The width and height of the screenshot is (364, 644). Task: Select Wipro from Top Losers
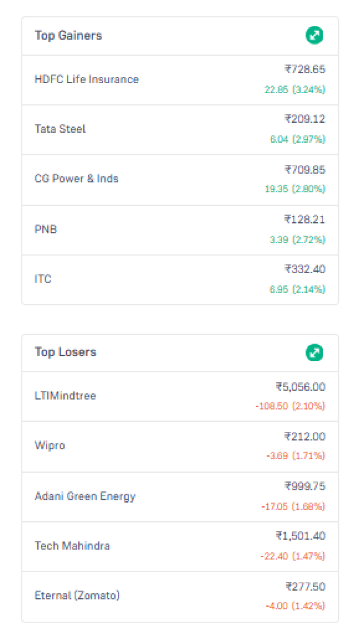(x=50, y=446)
